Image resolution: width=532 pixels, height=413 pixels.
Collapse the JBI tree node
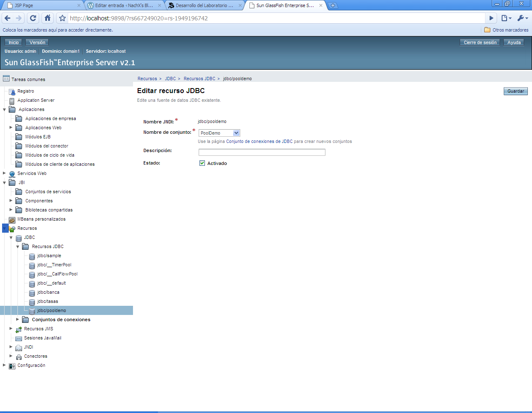pos(5,183)
